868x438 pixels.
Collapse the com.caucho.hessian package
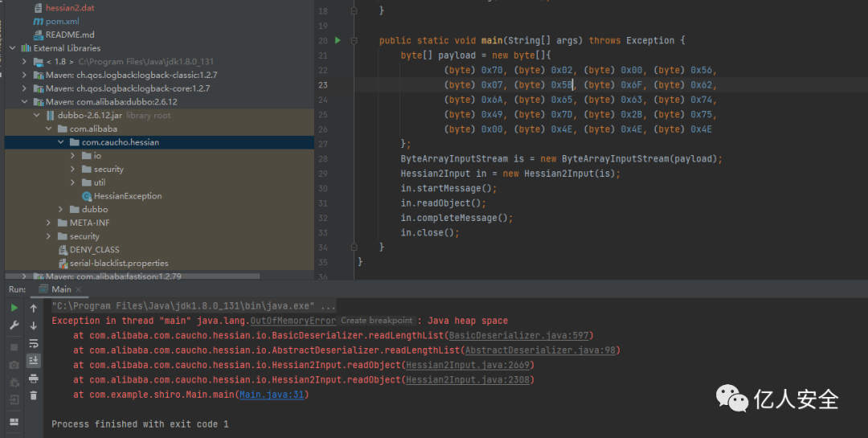tap(61, 142)
